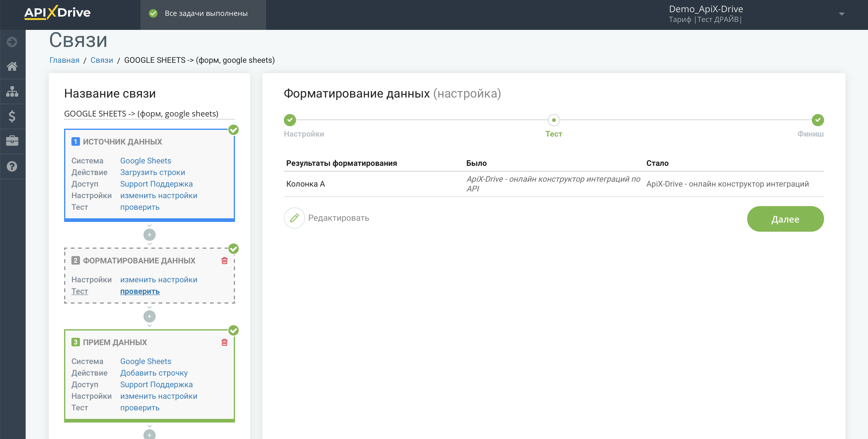This screenshot has width=868, height=439.
Task: Click the Стало column header
Action: tap(657, 163)
